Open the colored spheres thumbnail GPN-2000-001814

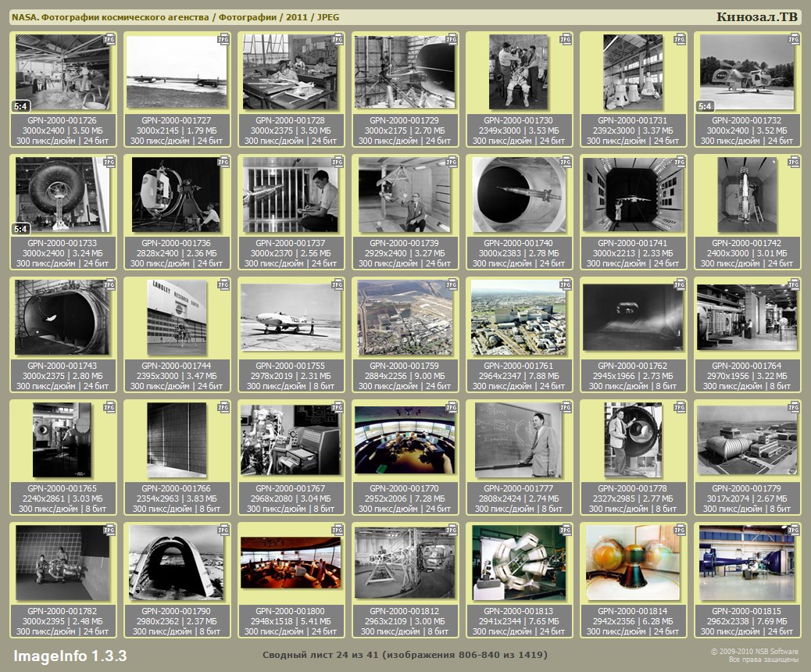pos(633,563)
